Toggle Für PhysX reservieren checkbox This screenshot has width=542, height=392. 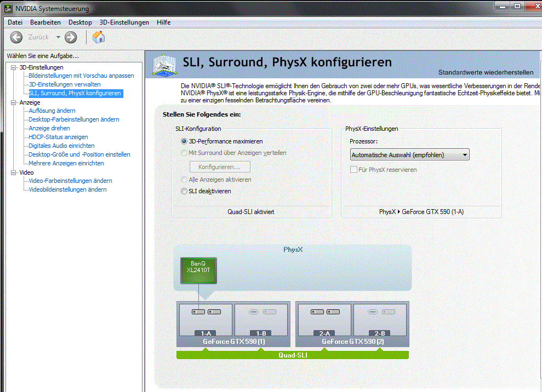[353, 170]
